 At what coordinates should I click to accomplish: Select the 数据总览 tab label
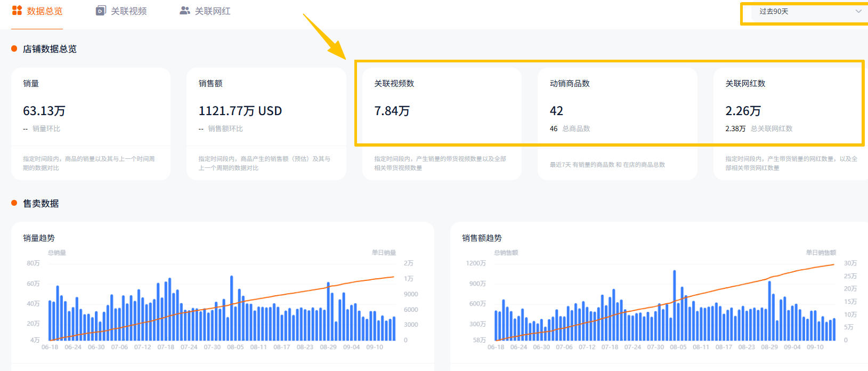point(45,11)
